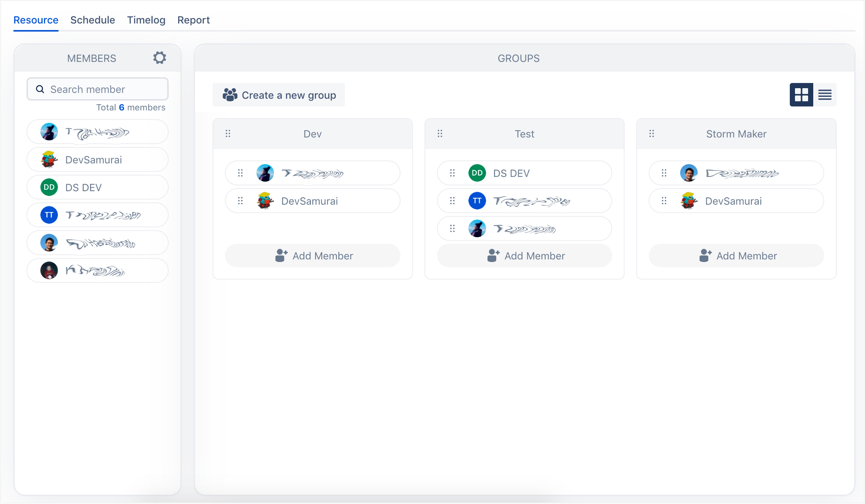Create a new group
This screenshot has width=865, height=504.
279,95
